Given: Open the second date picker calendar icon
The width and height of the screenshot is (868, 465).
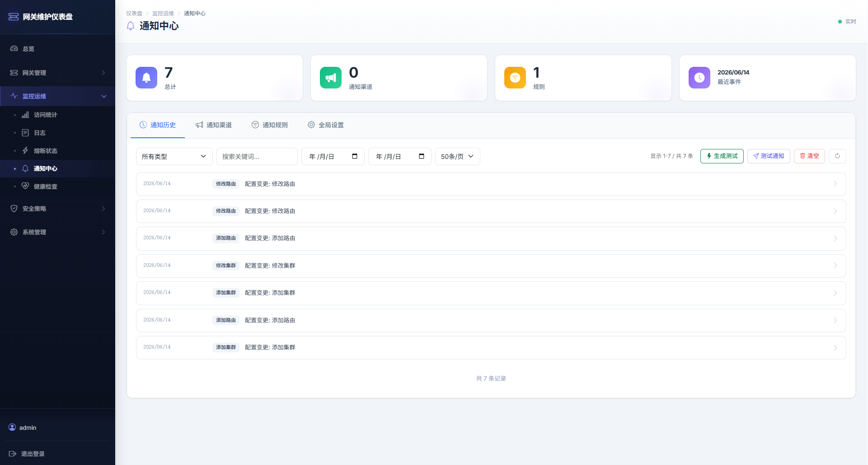Looking at the screenshot, I should pyautogui.click(x=422, y=156).
